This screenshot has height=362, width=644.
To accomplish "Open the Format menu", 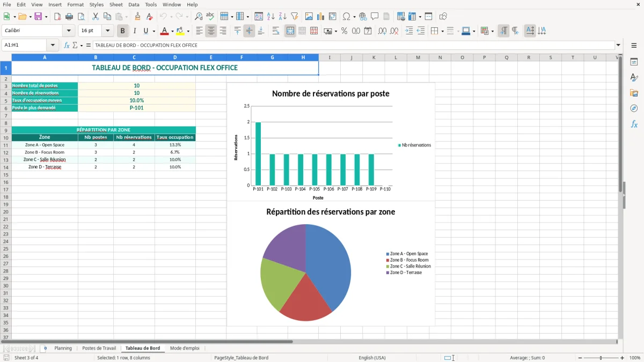I will [x=76, y=4].
